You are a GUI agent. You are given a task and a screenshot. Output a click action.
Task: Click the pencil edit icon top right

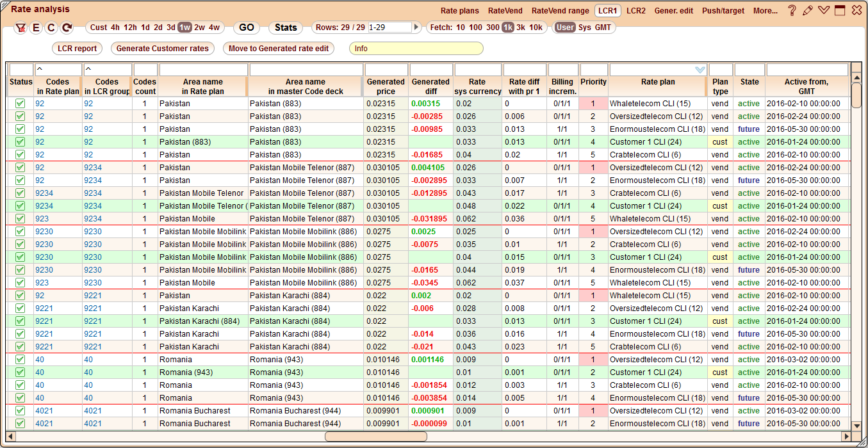click(x=808, y=10)
